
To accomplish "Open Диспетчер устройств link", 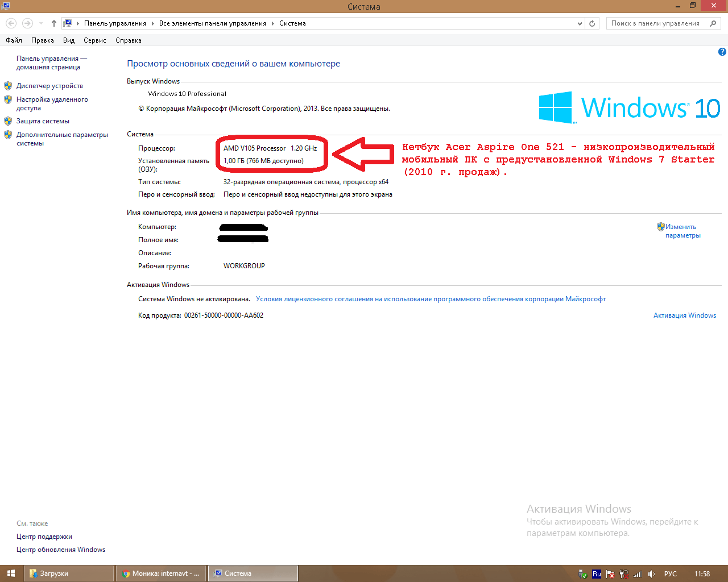I will click(x=49, y=86).
